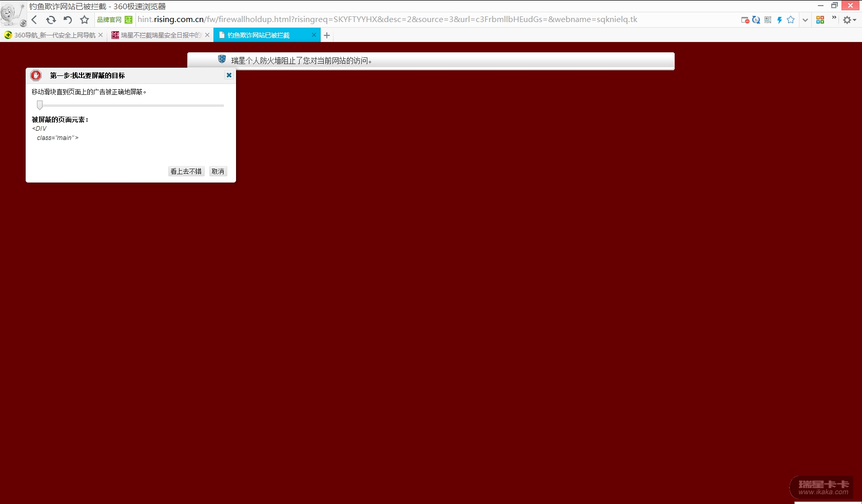Restore down the browser window

835,6
